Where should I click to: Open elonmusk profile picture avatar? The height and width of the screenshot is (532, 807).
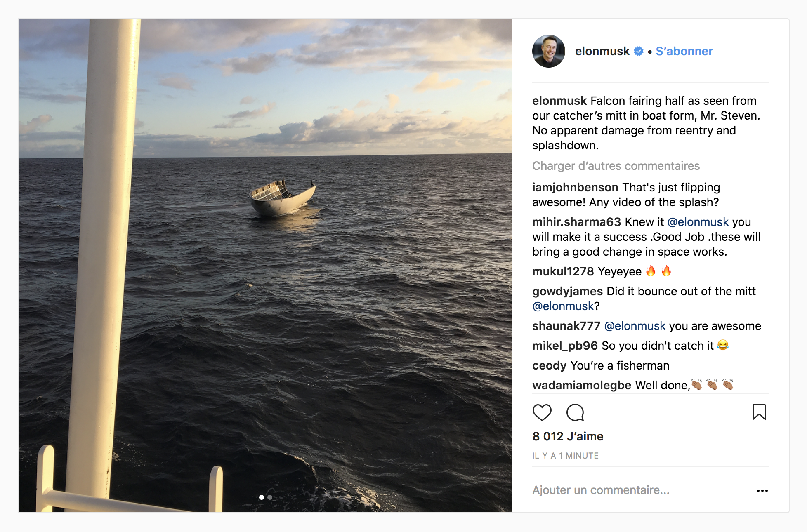coord(549,51)
